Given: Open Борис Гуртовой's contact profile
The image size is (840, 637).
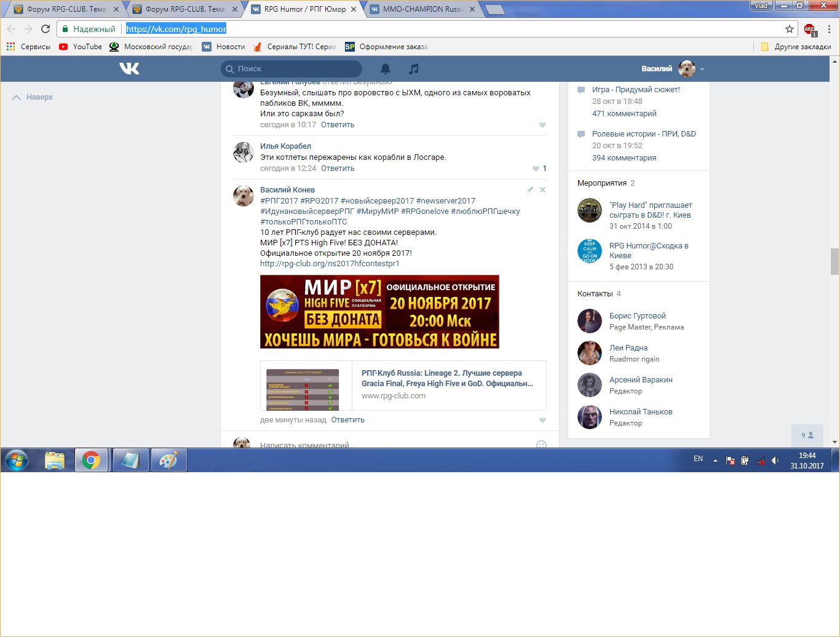Looking at the screenshot, I should (638, 316).
